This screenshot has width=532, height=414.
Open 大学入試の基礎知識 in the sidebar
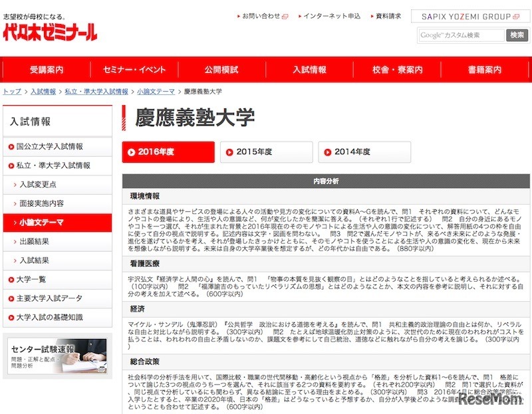pos(57,318)
